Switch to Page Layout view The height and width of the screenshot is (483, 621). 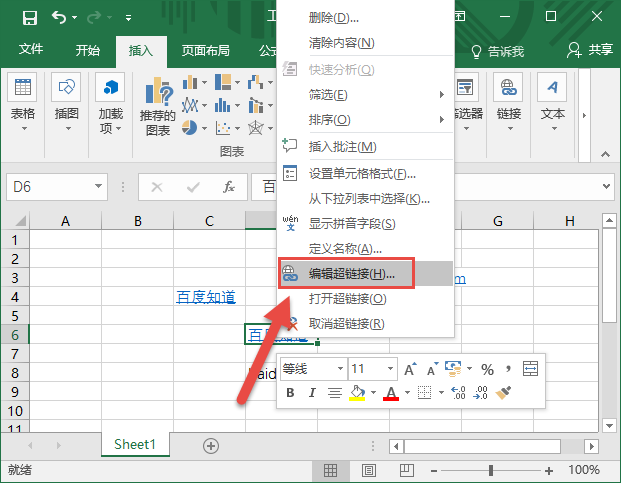(x=369, y=470)
